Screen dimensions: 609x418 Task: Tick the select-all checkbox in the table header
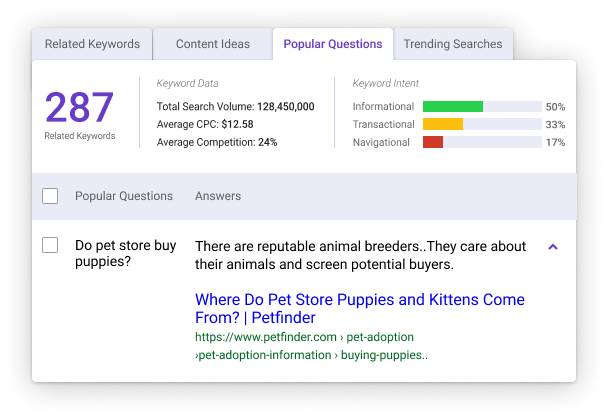[50, 196]
